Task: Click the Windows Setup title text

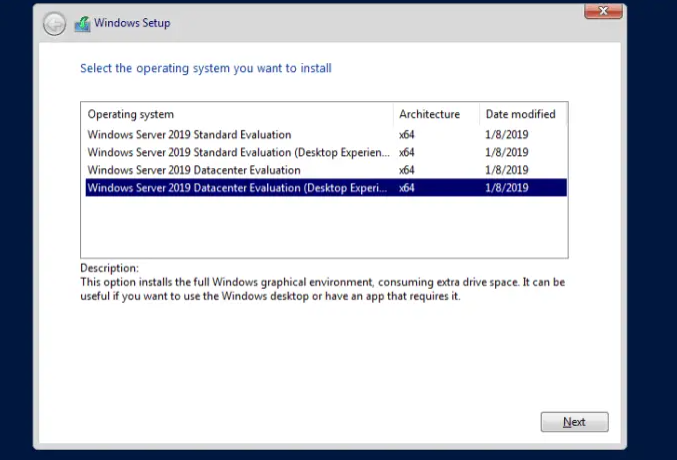Action: [x=132, y=23]
